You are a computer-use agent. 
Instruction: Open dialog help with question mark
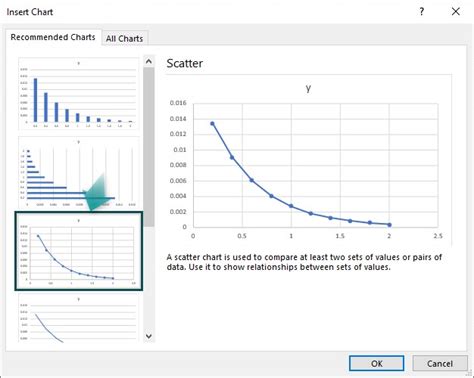(422, 12)
